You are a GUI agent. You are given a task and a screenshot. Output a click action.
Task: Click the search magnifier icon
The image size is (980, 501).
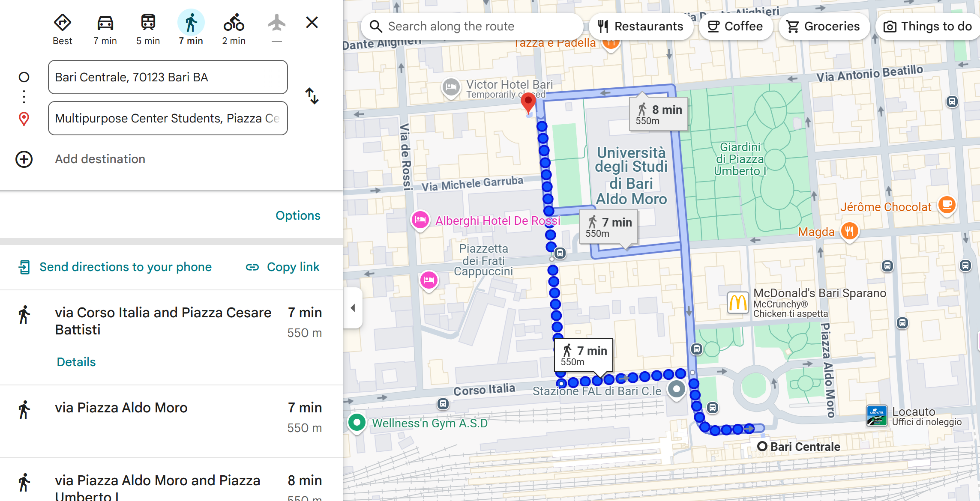pos(376,27)
